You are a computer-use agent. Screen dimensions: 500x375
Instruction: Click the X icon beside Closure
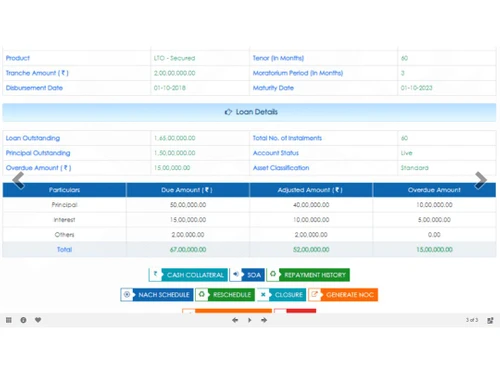(263, 295)
